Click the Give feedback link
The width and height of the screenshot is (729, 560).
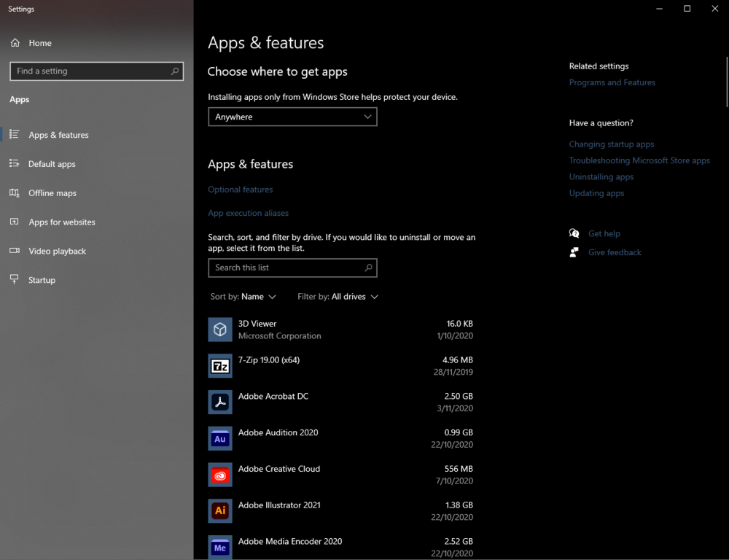point(615,252)
